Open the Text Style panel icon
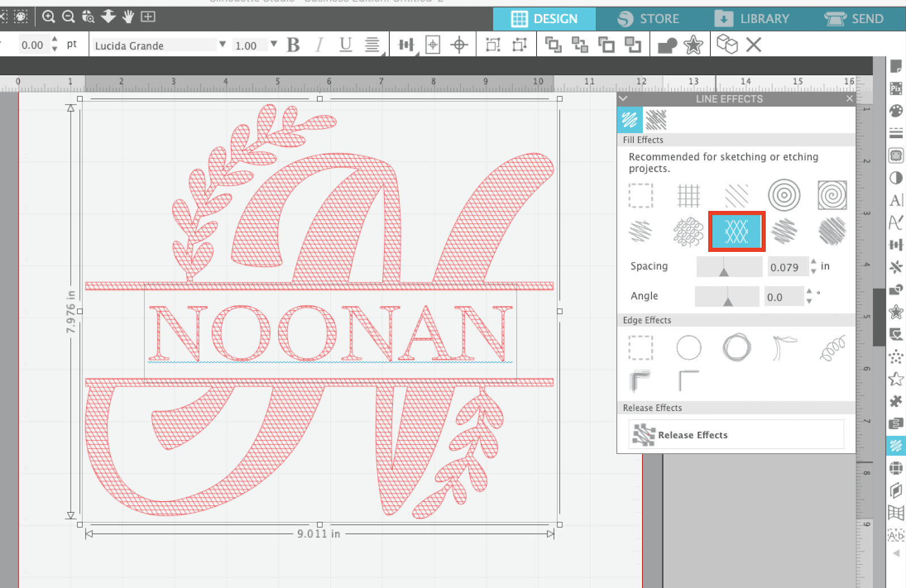Image resolution: width=906 pixels, height=588 pixels. click(896, 200)
